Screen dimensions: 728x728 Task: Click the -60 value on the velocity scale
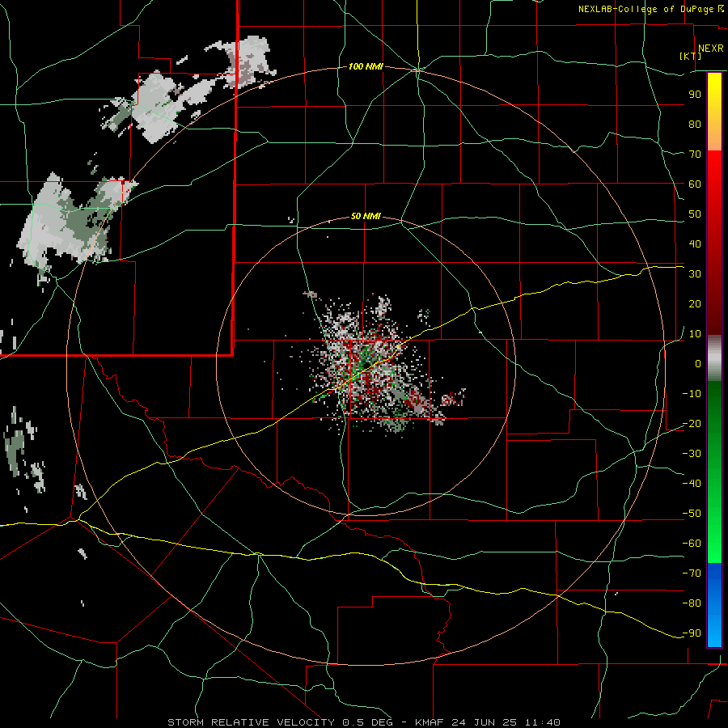click(x=692, y=544)
